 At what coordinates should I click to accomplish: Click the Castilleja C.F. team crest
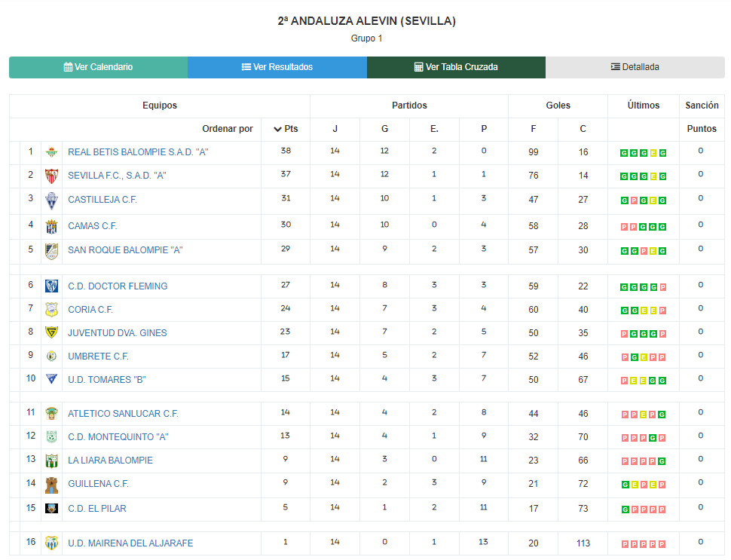tap(51, 201)
